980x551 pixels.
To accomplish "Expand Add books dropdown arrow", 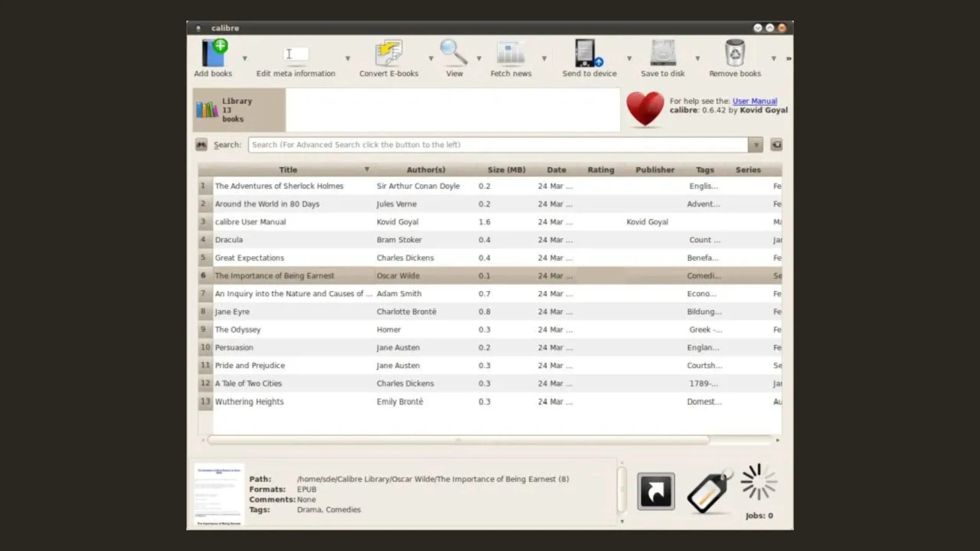I will [x=245, y=59].
